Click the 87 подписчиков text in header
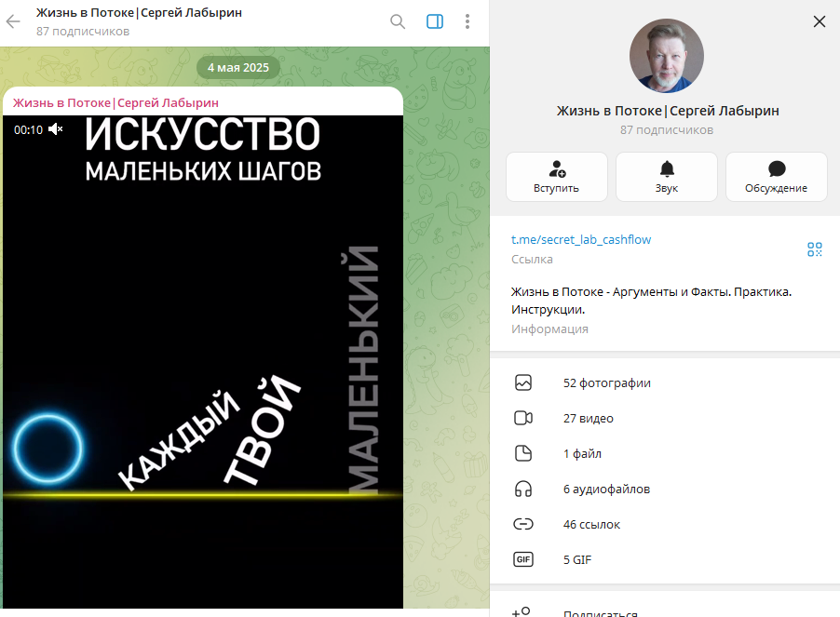This screenshot has height=617, width=840. pos(83,32)
